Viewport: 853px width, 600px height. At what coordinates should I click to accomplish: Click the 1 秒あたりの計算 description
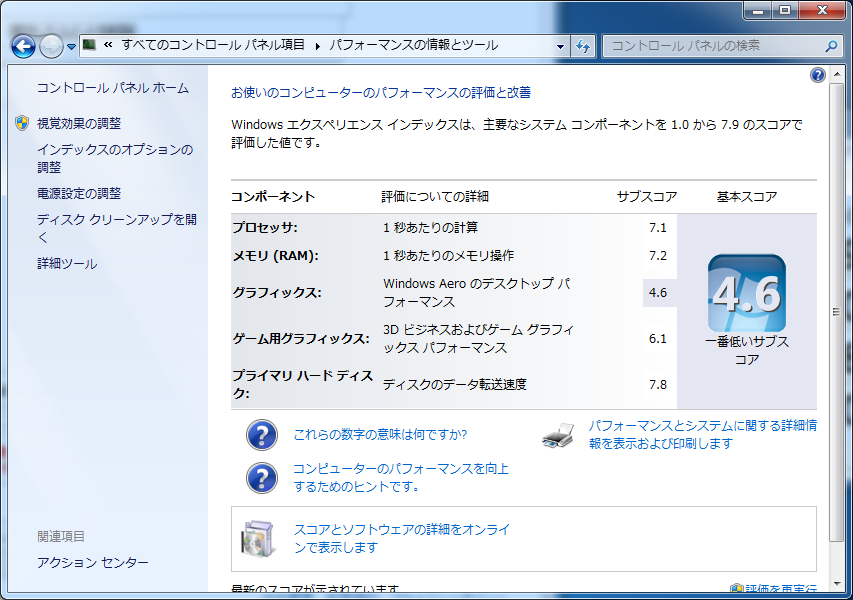click(430, 227)
